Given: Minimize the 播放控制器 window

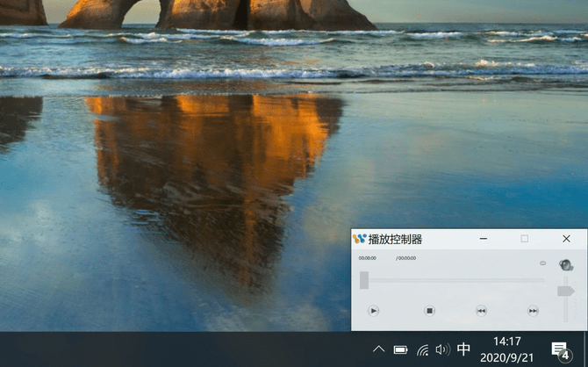Looking at the screenshot, I should click(x=483, y=238).
